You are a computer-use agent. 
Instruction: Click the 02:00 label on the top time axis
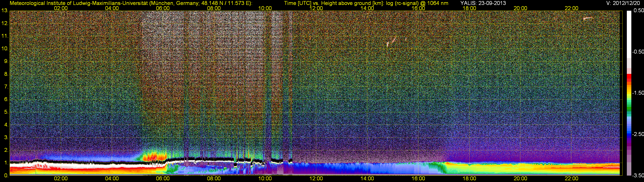61,8
